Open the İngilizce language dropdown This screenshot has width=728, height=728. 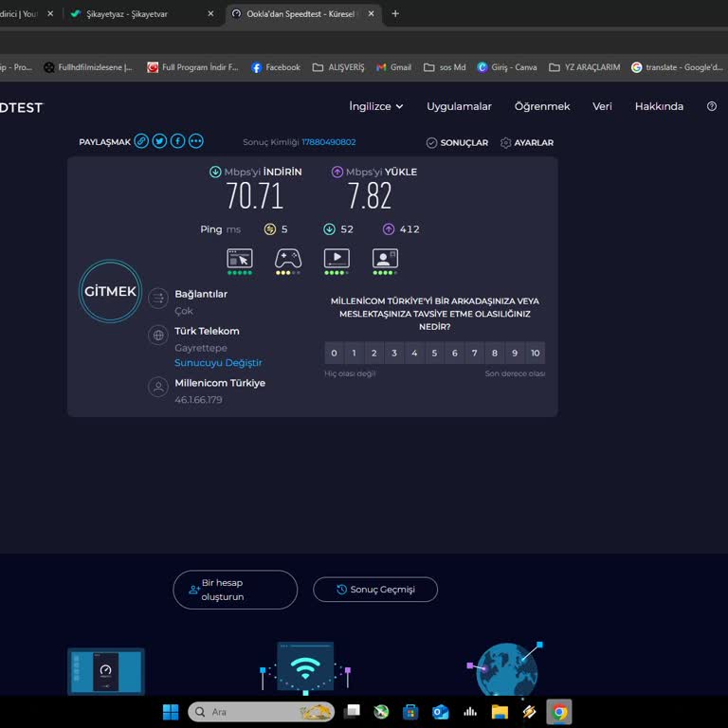[x=376, y=106]
